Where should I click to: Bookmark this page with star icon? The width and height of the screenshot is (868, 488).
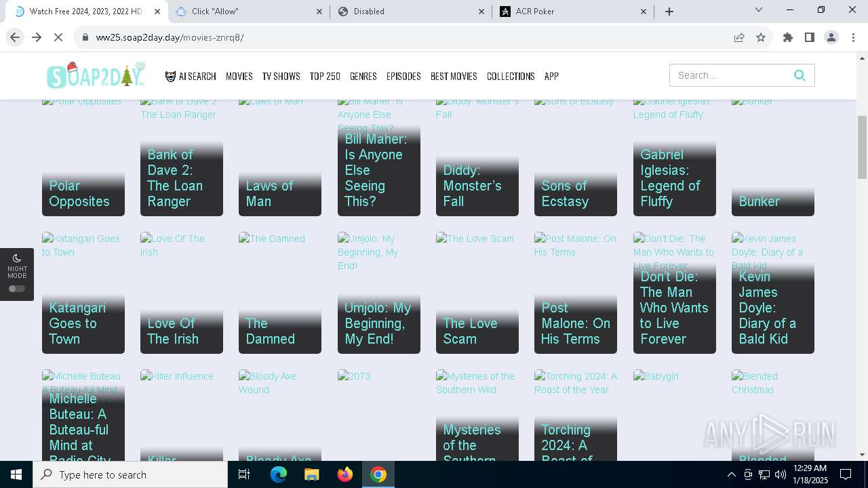point(761,37)
